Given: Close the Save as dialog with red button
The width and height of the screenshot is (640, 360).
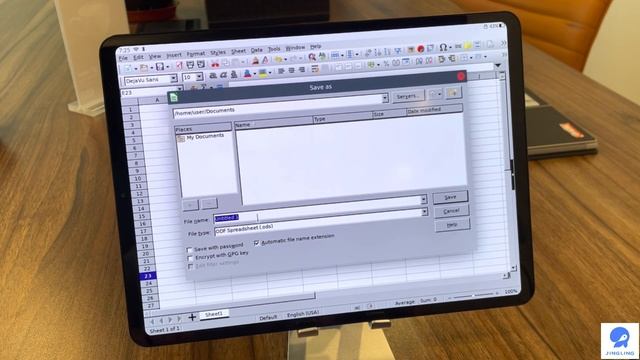Looking at the screenshot, I should coord(461,76).
